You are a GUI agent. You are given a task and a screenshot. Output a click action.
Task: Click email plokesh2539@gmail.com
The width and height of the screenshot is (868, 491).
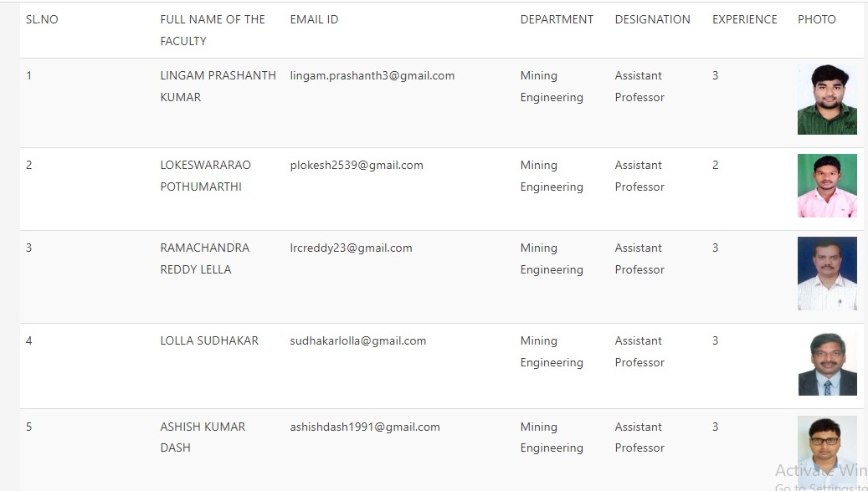pos(357,166)
